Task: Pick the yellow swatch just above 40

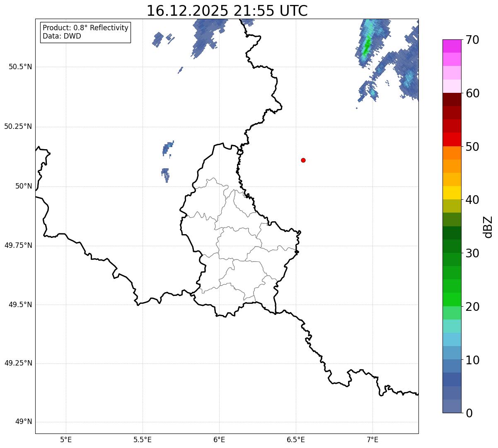Action: click(452, 193)
